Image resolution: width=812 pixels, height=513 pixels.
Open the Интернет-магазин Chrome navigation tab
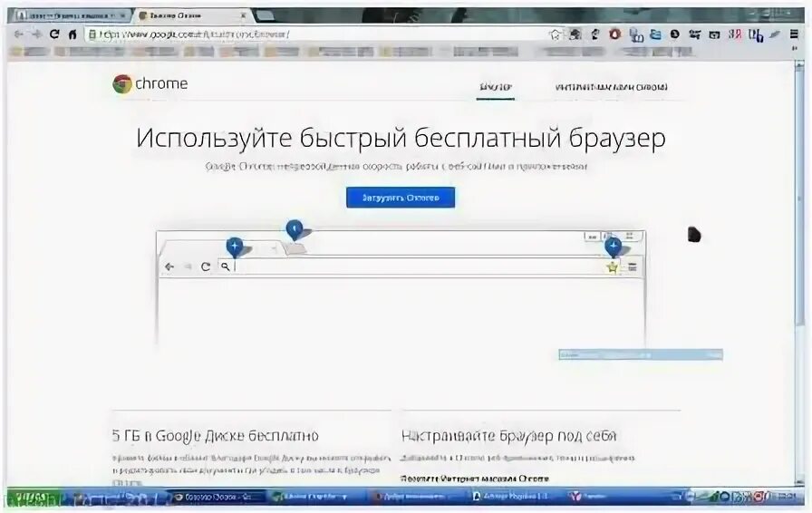click(611, 87)
